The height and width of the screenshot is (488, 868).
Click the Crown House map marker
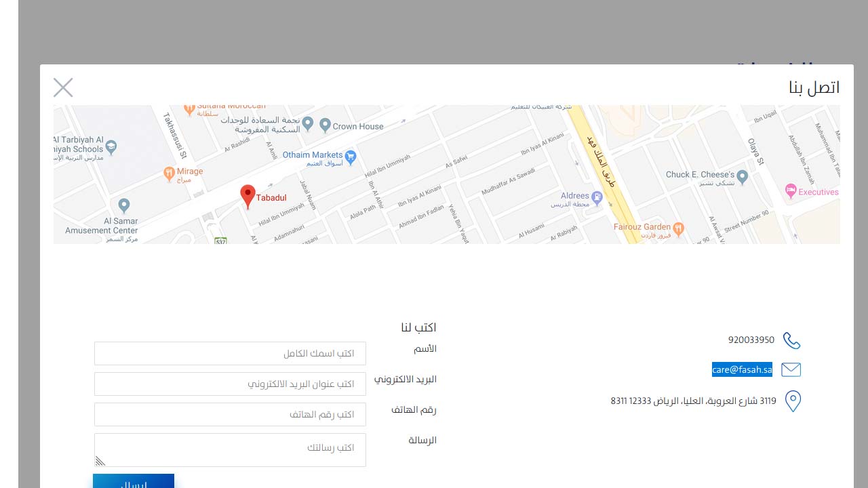[325, 125]
